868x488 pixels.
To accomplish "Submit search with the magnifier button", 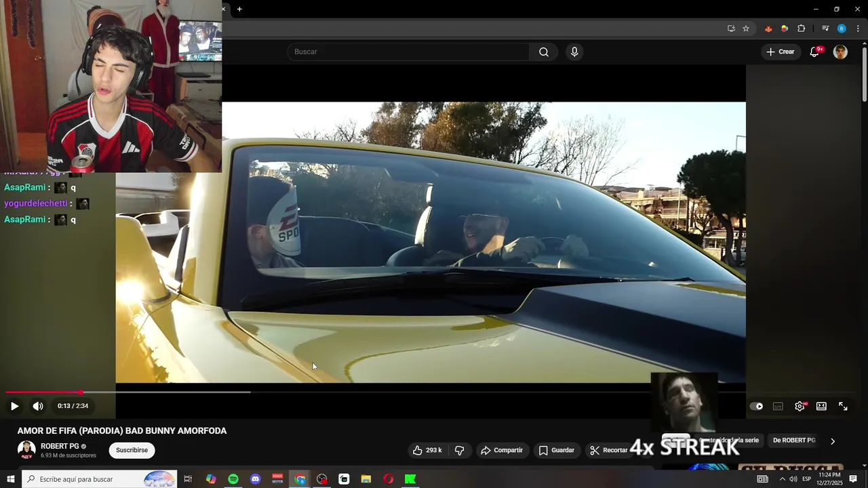I will (x=544, y=52).
